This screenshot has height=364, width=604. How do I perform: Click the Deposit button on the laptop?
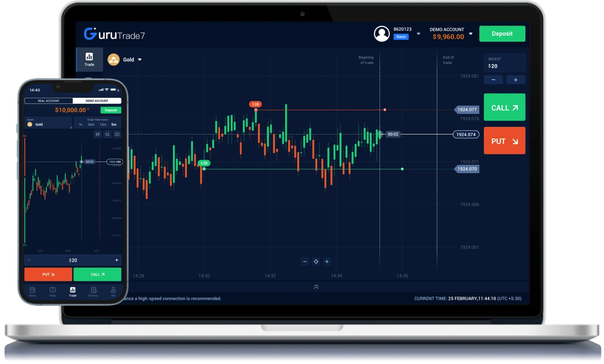point(502,34)
